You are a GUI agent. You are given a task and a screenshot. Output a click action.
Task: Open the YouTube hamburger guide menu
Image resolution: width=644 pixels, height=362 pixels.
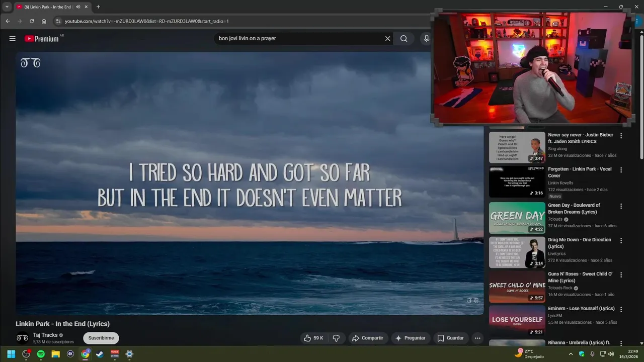tap(12, 39)
